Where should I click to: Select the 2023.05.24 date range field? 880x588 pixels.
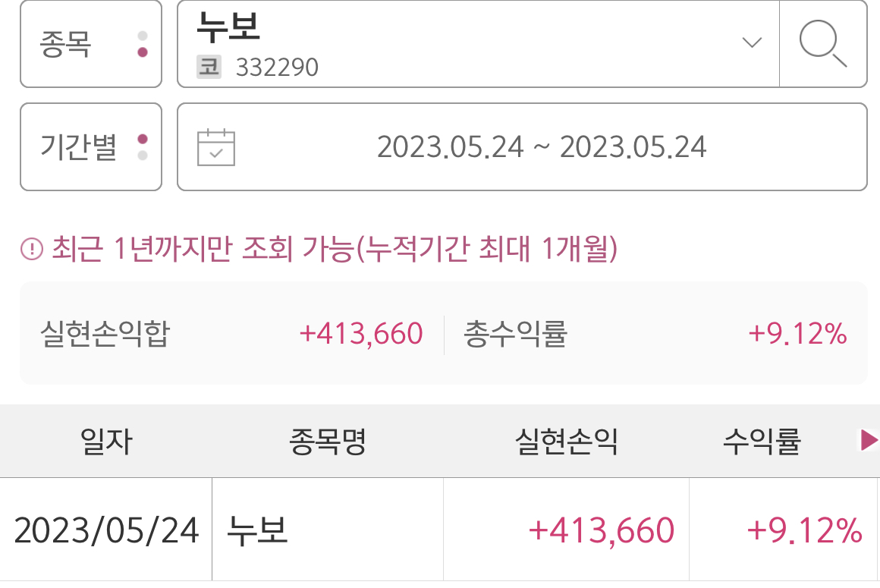point(541,147)
